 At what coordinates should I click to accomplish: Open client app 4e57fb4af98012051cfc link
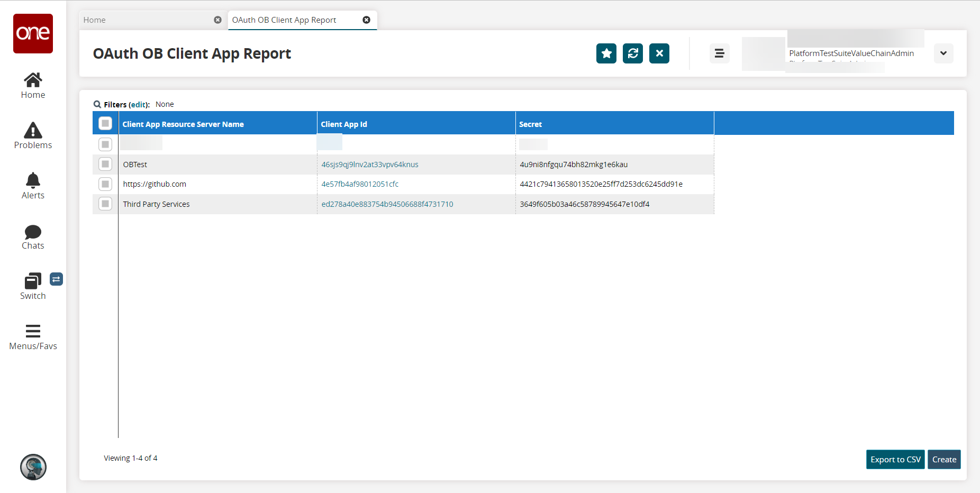click(360, 184)
